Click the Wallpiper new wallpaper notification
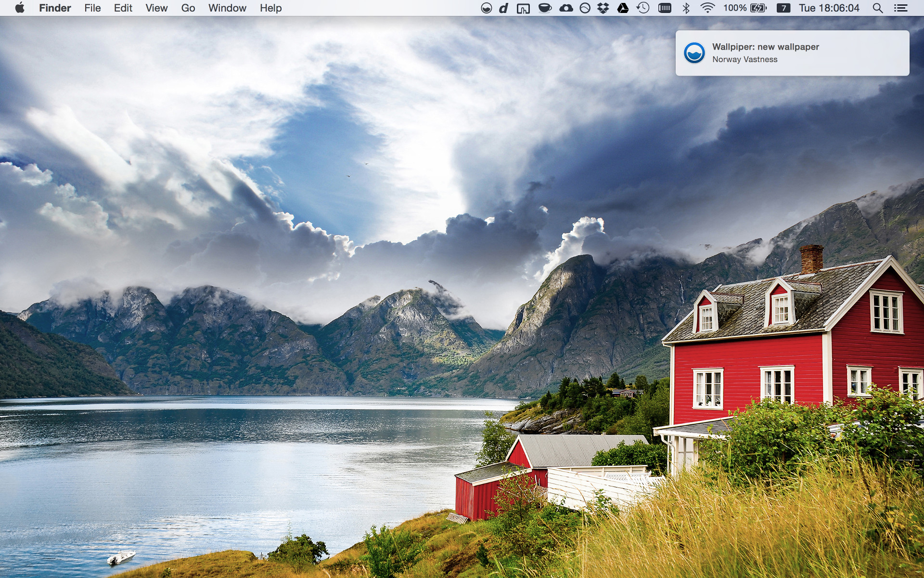The image size is (924, 578). click(x=792, y=53)
